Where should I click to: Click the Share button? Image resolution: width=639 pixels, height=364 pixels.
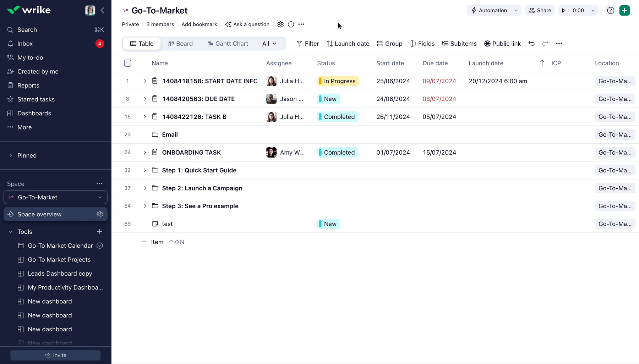540,11
